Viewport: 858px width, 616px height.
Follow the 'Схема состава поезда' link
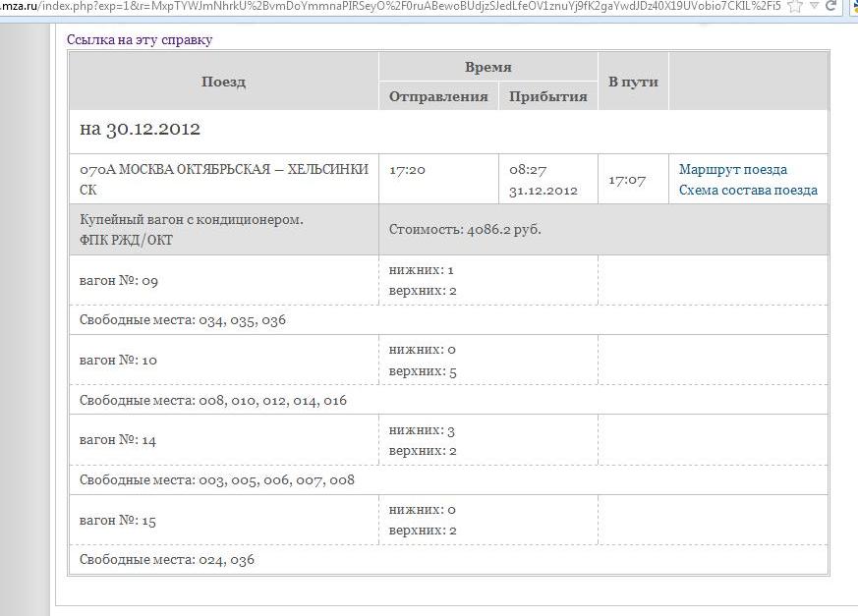point(747,191)
